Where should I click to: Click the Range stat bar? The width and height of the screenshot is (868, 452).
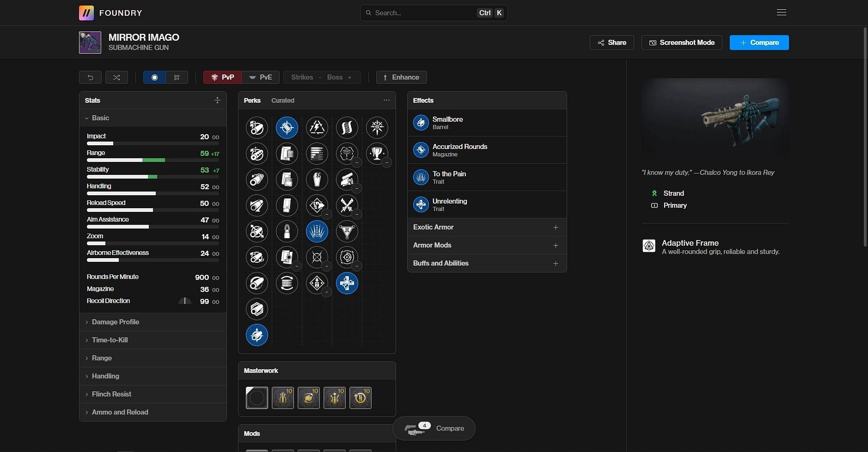pyautogui.click(x=153, y=160)
